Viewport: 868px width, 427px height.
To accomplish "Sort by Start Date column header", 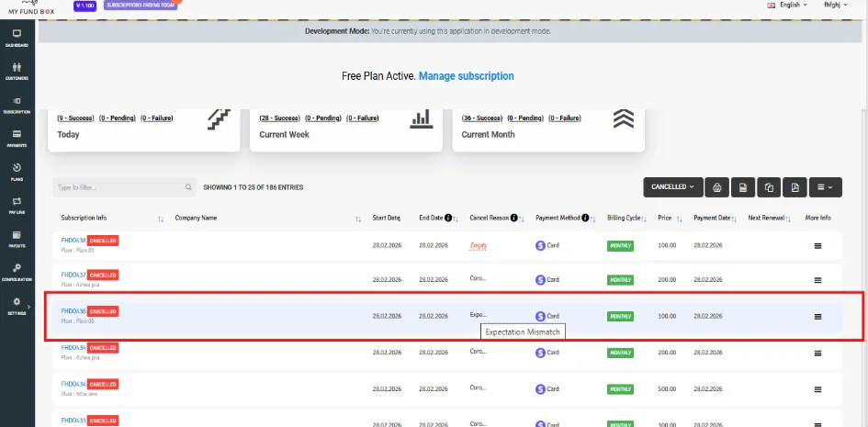I will [x=387, y=218].
